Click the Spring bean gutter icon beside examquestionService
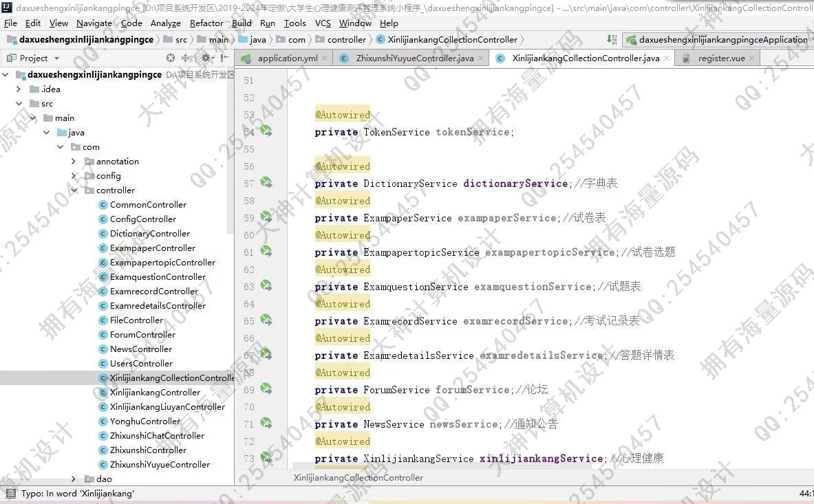 [x=266, y=286]
